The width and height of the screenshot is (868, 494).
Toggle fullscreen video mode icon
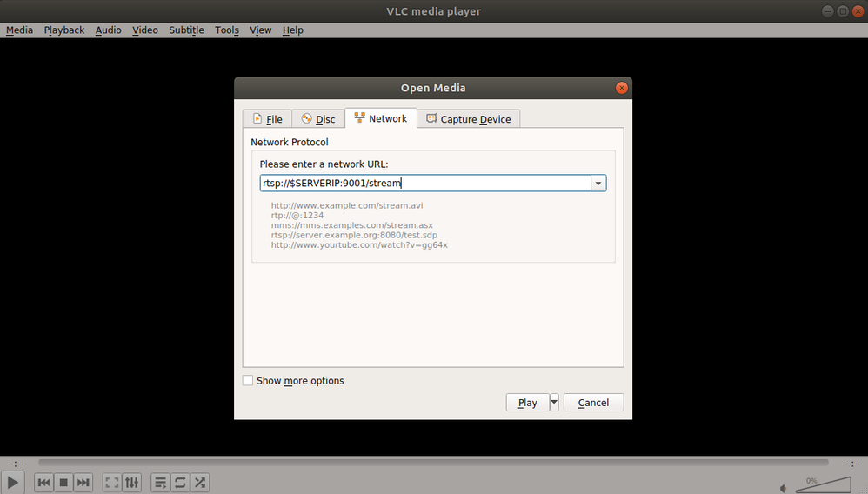click(112, 483)
